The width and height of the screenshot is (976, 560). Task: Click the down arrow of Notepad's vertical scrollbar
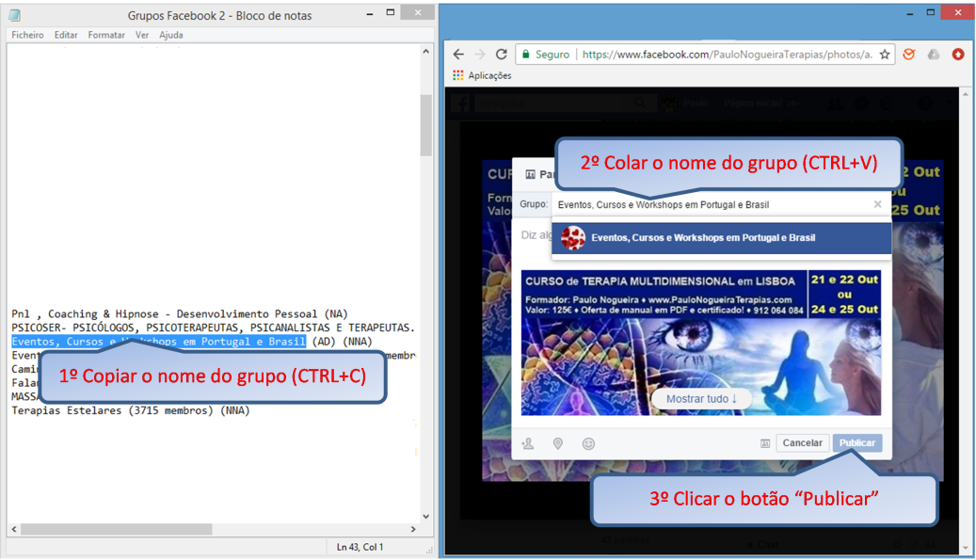click(425, 516)
